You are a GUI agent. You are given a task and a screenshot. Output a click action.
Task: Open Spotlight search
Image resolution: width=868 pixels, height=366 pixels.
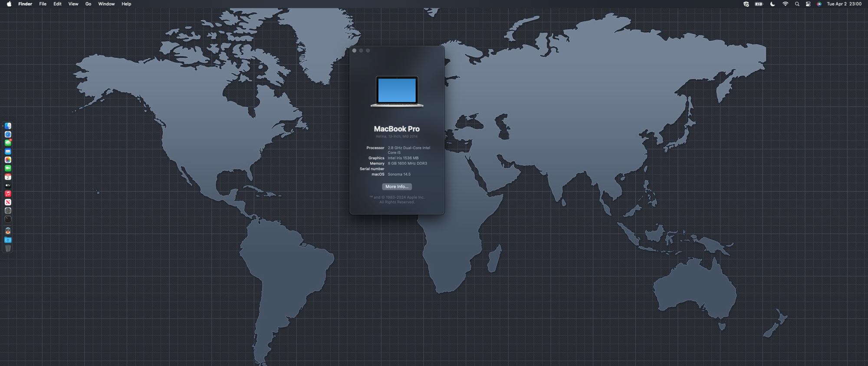click(797, 4)
